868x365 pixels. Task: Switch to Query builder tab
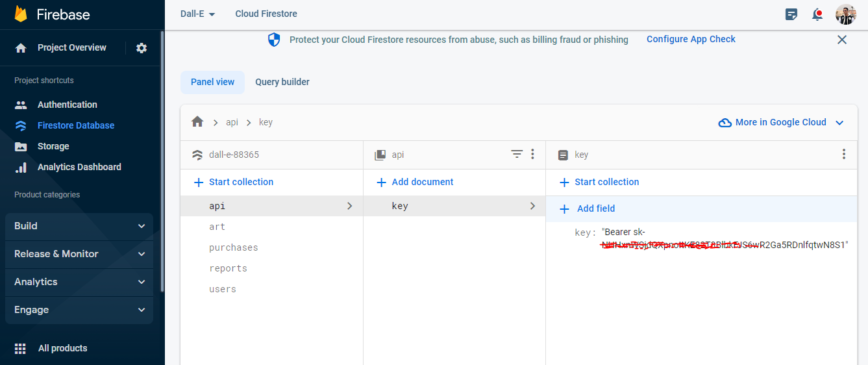(x=282, y=82)
